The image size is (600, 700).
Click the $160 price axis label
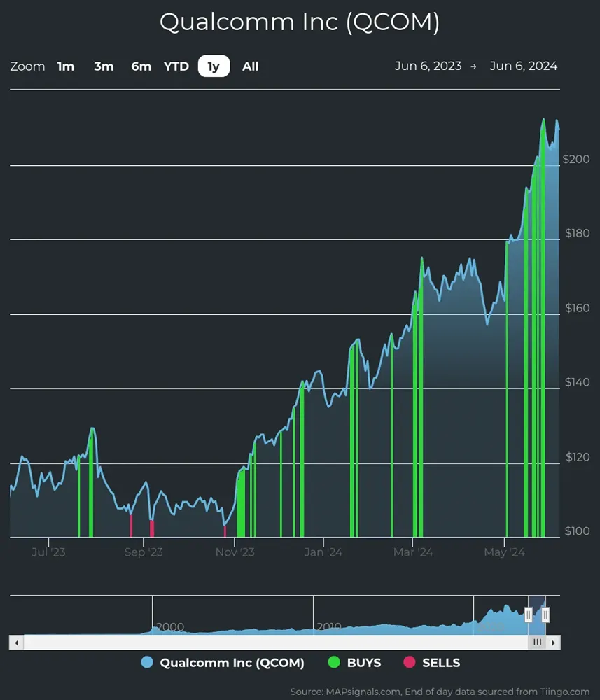(577, 308)
